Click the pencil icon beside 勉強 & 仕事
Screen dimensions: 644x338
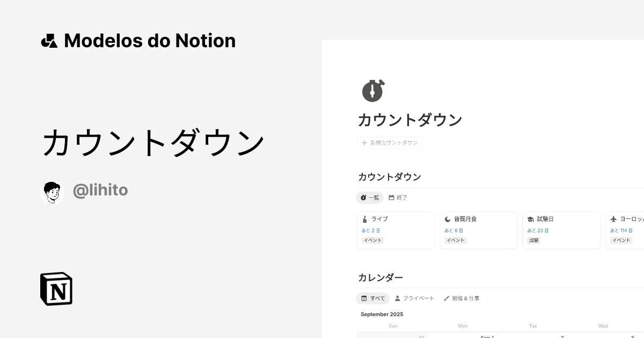point(446,298)
